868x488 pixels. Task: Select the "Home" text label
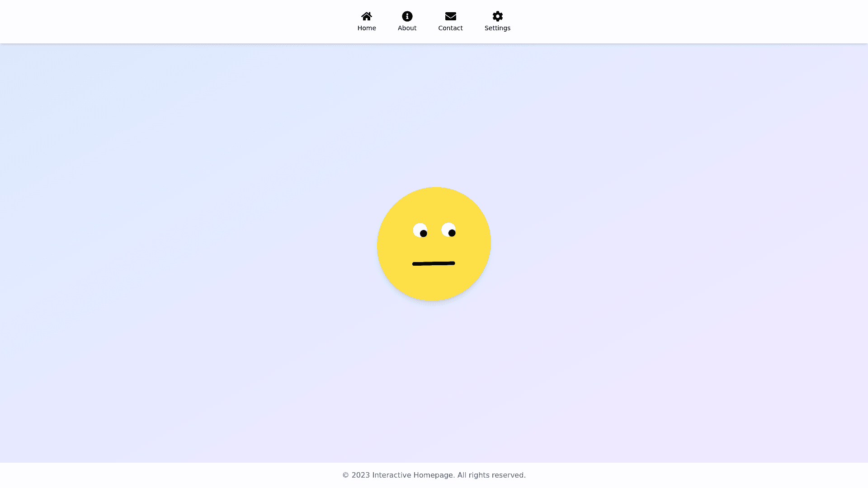(x=367, y=28)
